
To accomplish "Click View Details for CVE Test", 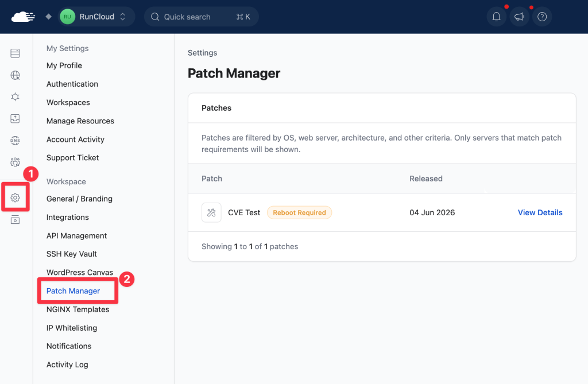I will click(x=540, y=212).
